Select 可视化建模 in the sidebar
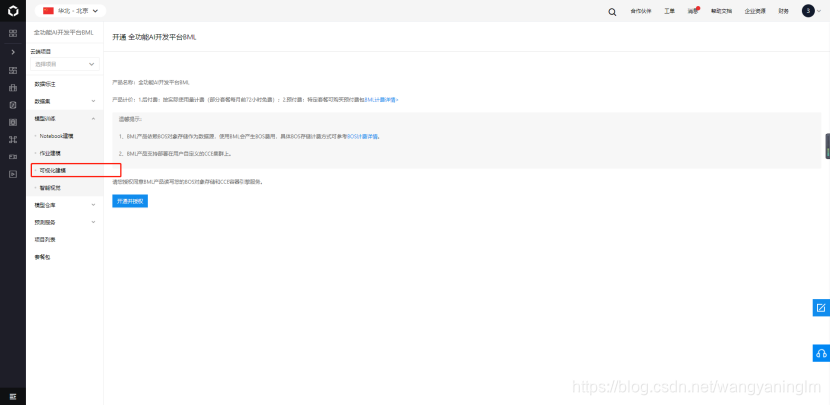Image resolution: width=830 pixels, height=405 pixels. (52, 170)
